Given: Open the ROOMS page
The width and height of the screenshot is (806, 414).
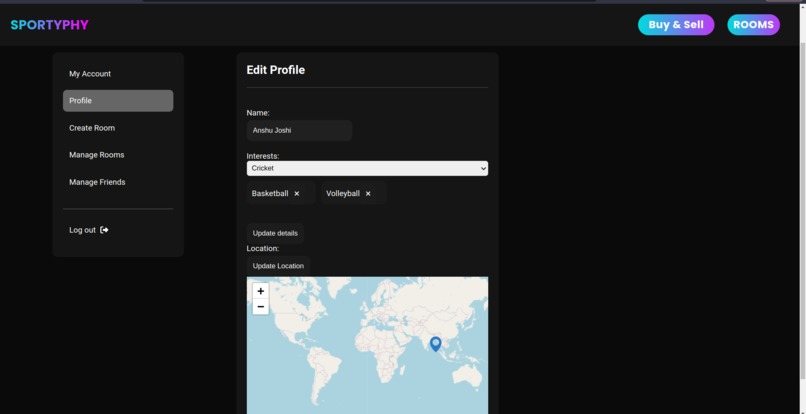Looking at the screenshot, I should (753, 25).
